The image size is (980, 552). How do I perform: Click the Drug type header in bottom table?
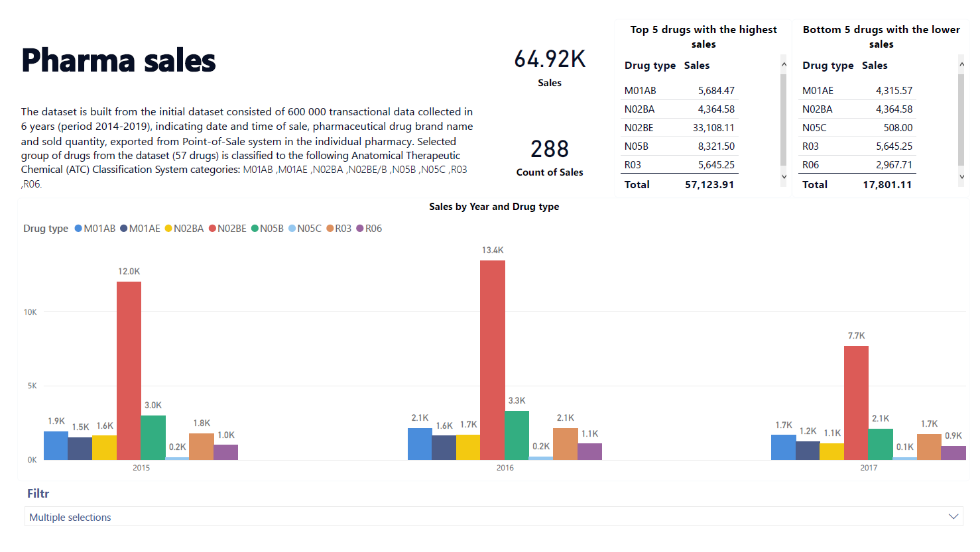click(827, 65)
